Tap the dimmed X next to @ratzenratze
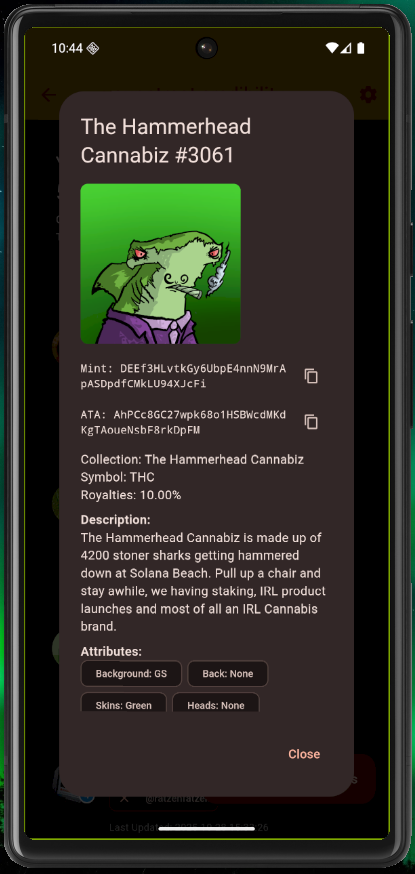 click(124, 798)
